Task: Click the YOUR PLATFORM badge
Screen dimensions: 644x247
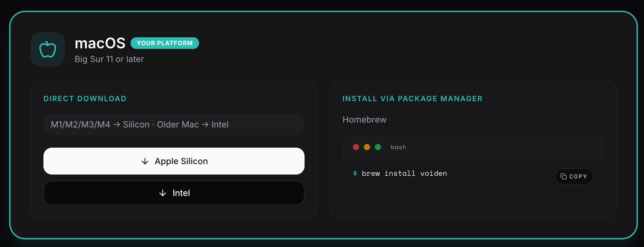Action: (165, 43)
